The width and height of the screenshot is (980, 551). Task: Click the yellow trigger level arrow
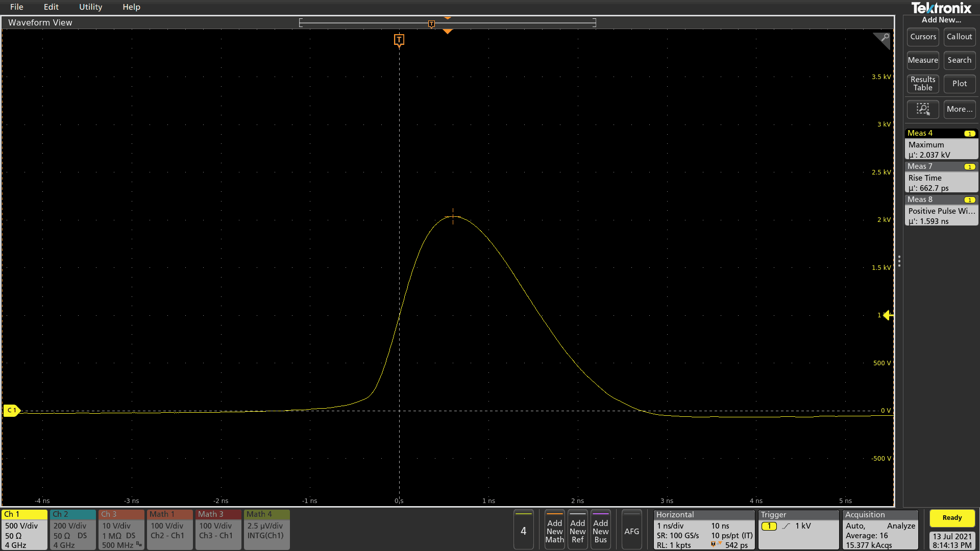tap(888, 315)
